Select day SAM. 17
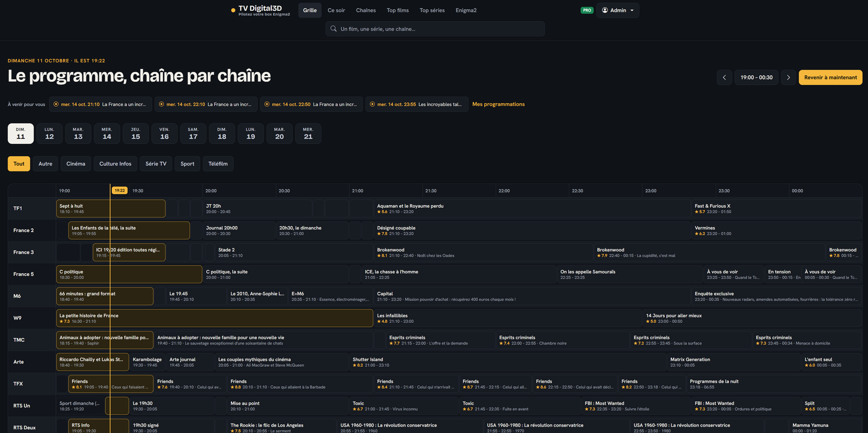Image resolution: width=868 pixels, height=433 pixels. click(x=193, y=133)
